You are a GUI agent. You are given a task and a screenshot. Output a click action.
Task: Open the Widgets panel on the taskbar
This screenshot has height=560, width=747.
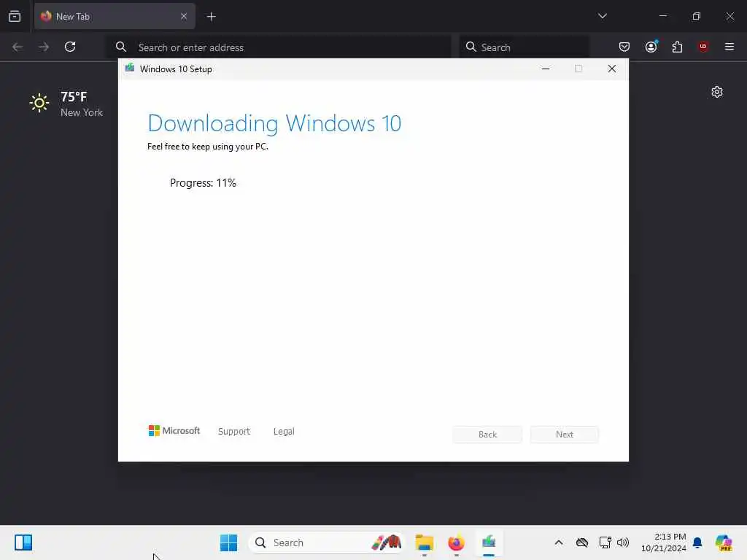tap(23, 542)
